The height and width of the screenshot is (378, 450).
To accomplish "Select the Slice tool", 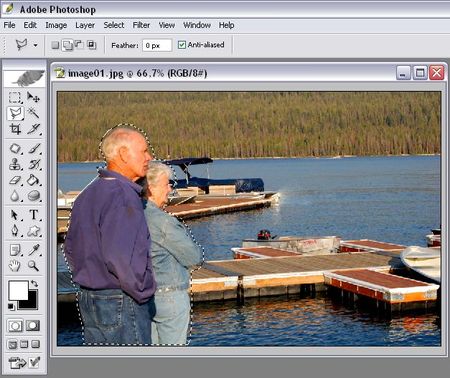I will tap(33, 129).
